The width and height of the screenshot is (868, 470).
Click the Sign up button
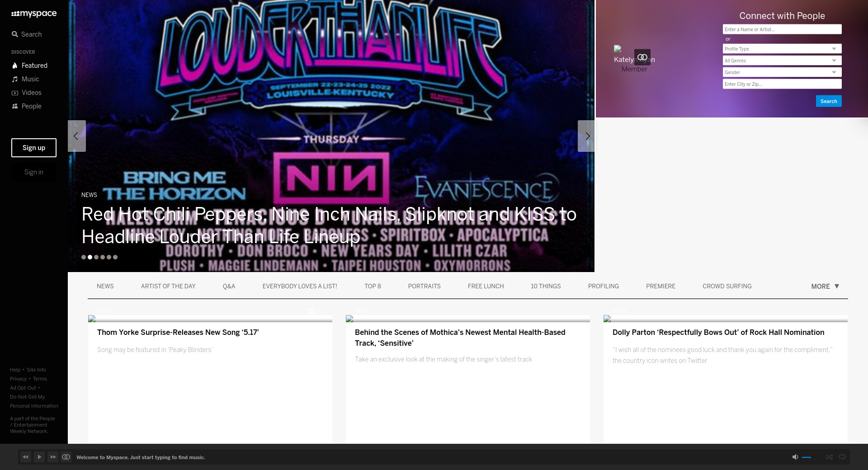pos(34,148)
